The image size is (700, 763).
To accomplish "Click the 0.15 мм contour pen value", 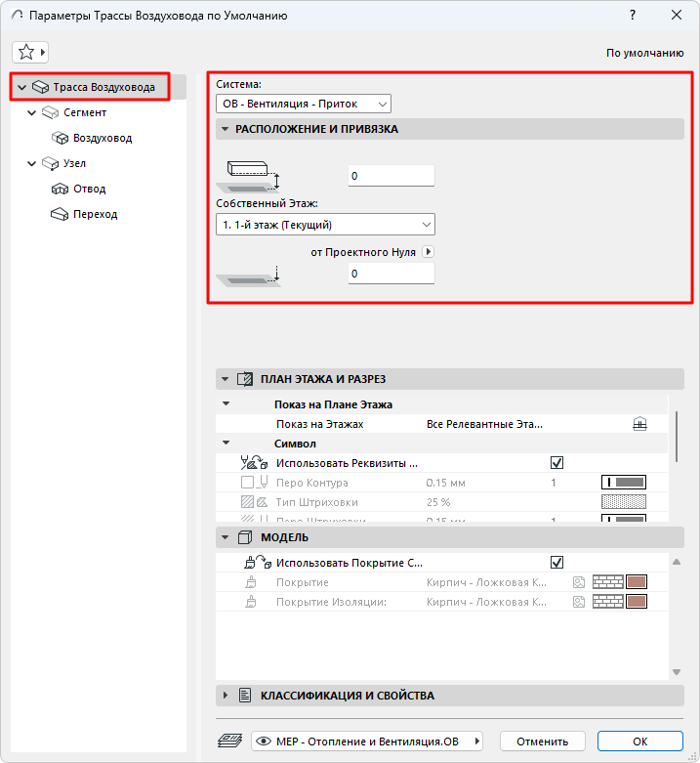I will pyautogui.click(x=446, y=483).
